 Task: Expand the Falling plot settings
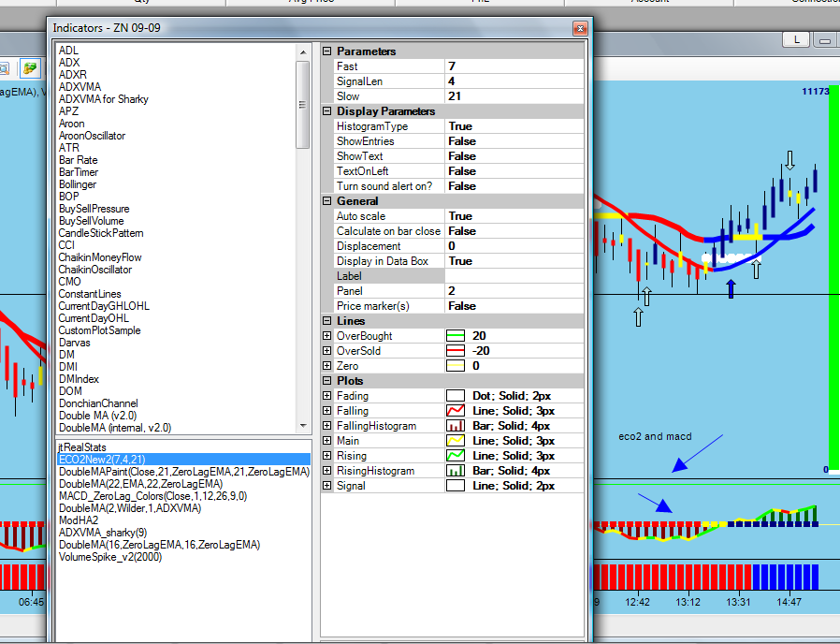coord(326,411)
